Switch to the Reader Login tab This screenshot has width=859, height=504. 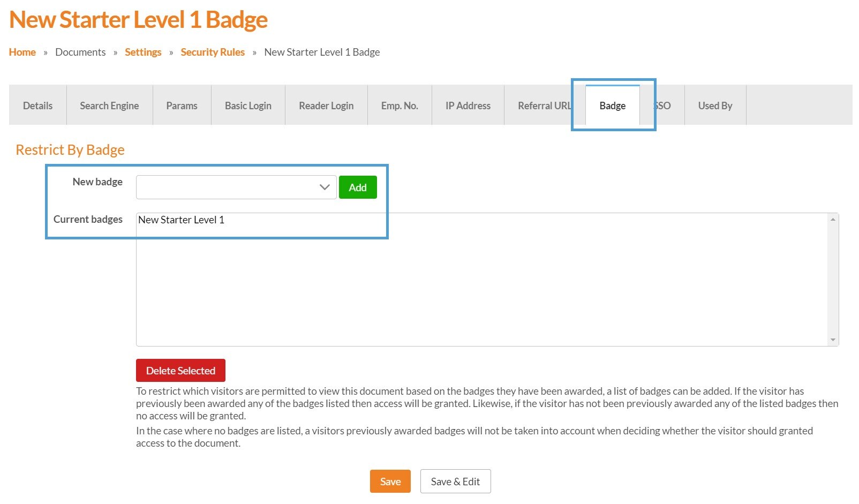[x=326, y=106]
